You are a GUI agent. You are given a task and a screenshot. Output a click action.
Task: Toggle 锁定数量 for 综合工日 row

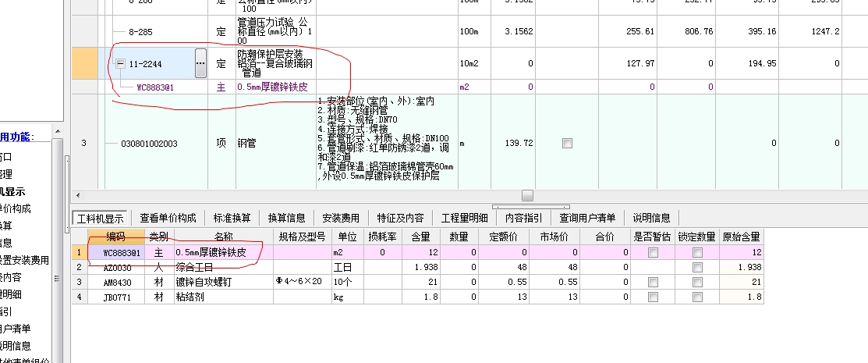tap(697, 267)
